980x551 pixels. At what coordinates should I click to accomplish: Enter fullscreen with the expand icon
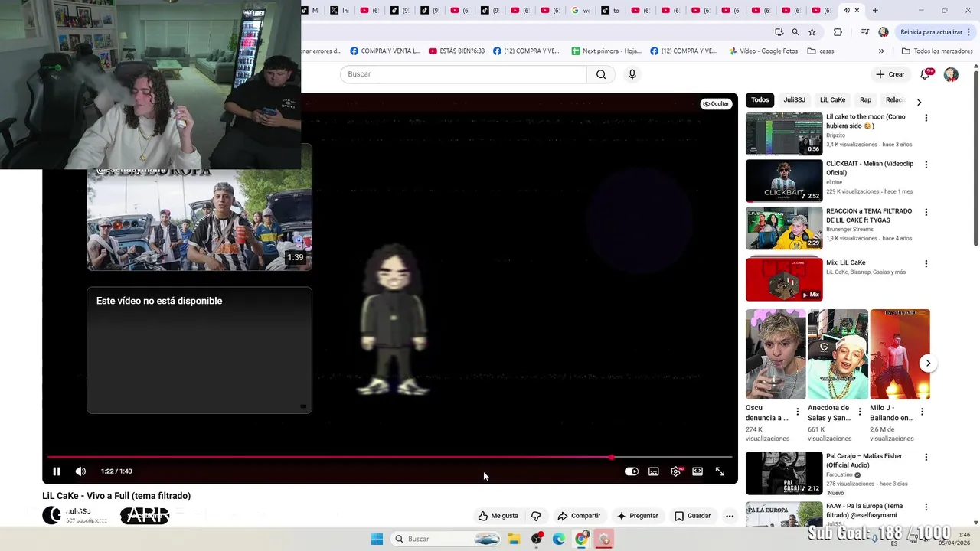tap(720, 471)
